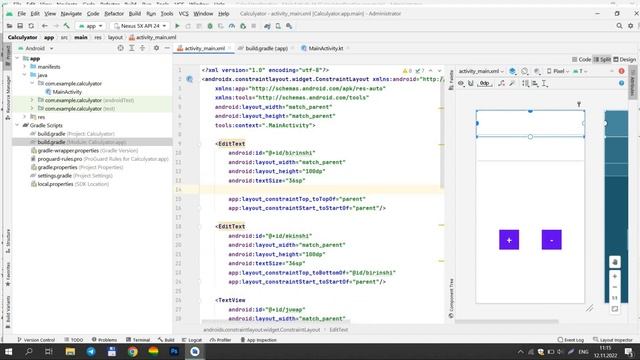
Task: Collapse the app module tree node
Action: 18,58
